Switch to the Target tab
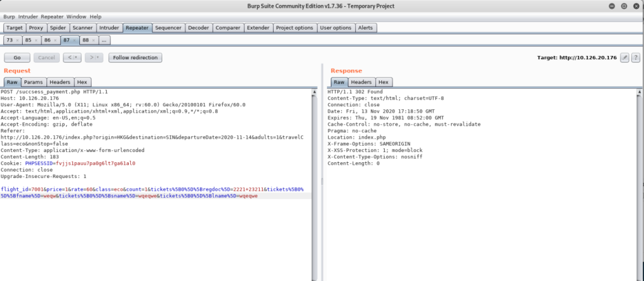 point(15,28)
